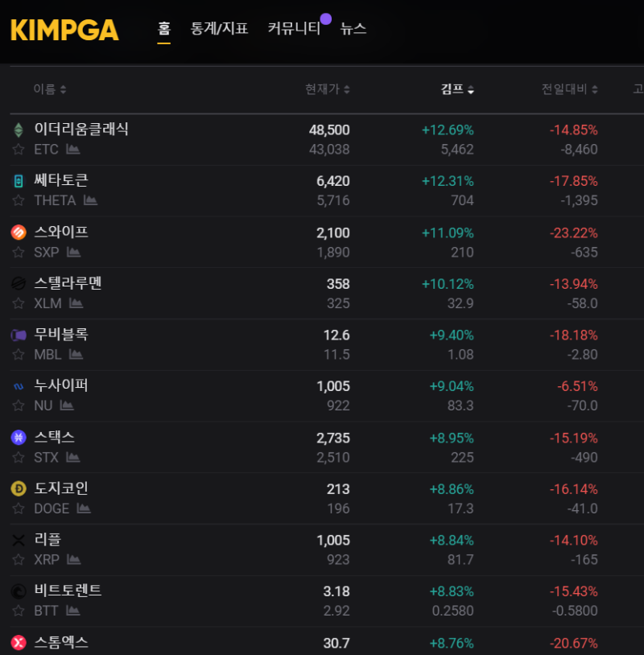Viewport: 644px width, 655px height.
Task: Favorite BTT with the star icon
Action: tap(19, 611)
